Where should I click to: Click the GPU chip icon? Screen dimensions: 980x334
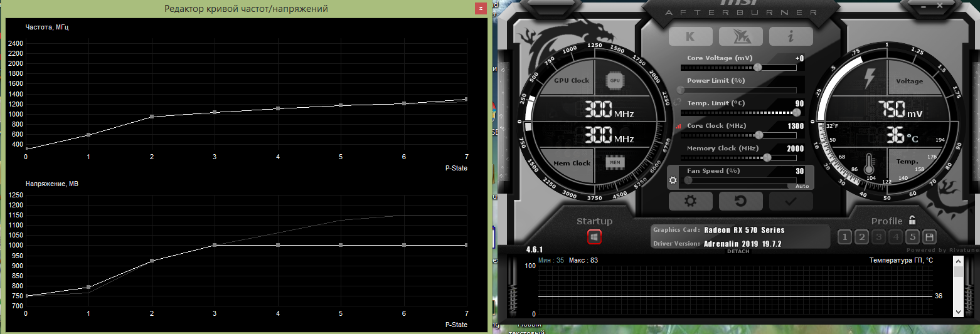tap(615, 80)
